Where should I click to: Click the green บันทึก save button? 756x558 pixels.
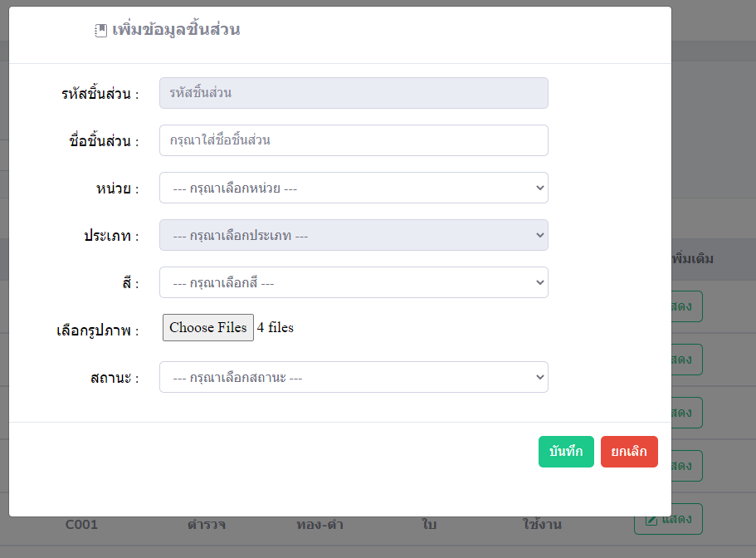point(566,452)
